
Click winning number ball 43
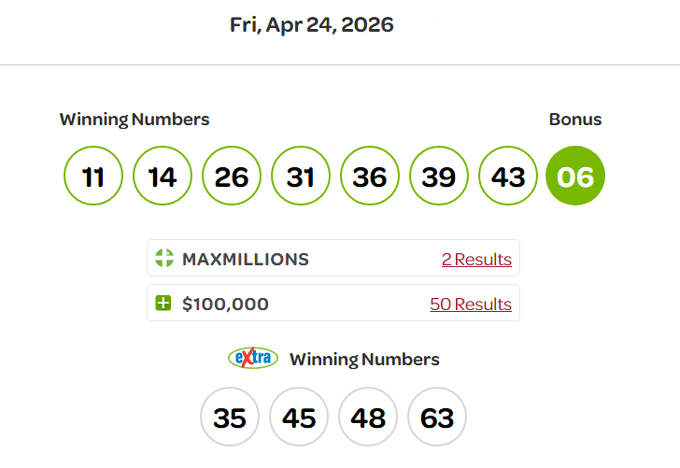pos(507,176)
